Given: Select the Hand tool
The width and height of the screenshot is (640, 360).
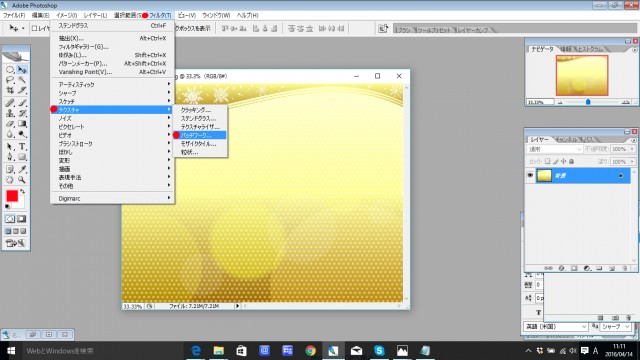Looking at the screenshot, I should (x=10, y=180).
